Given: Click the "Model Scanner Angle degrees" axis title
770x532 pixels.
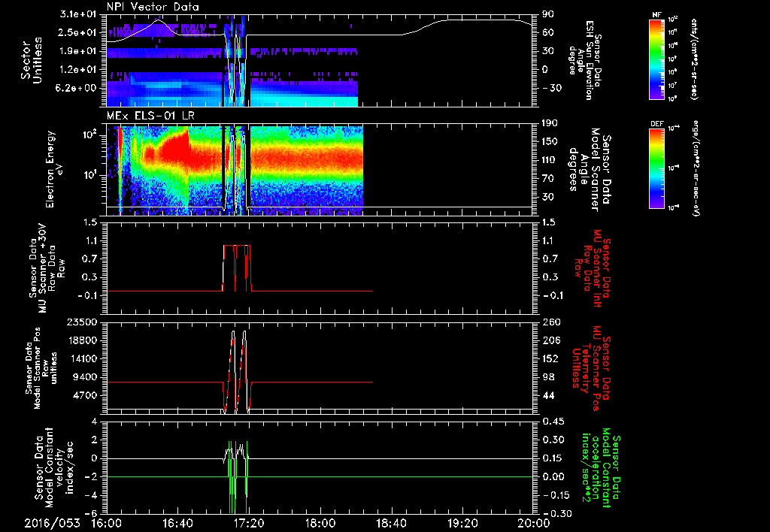Looking at the screenshot, I should pyautogui.click(x=589, y=170).
